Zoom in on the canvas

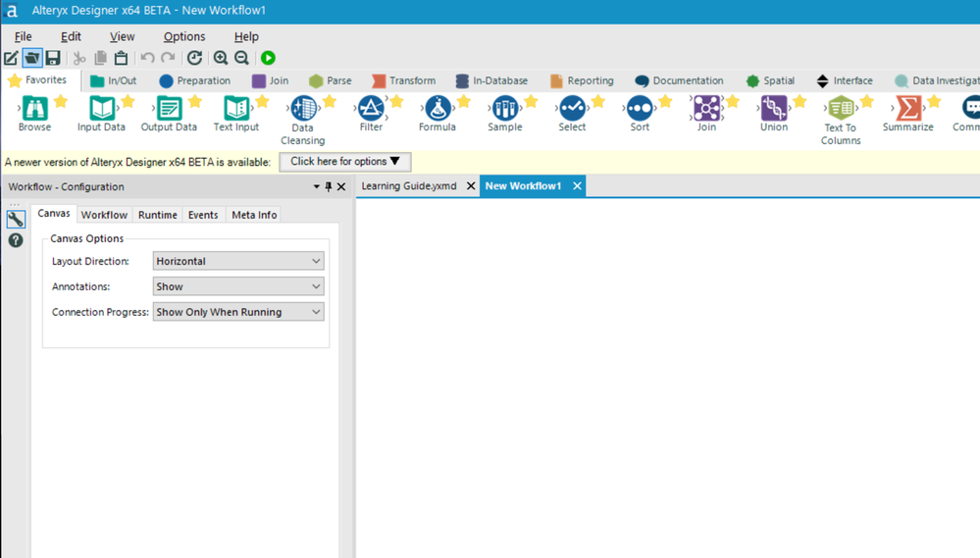tap(221, 58)
